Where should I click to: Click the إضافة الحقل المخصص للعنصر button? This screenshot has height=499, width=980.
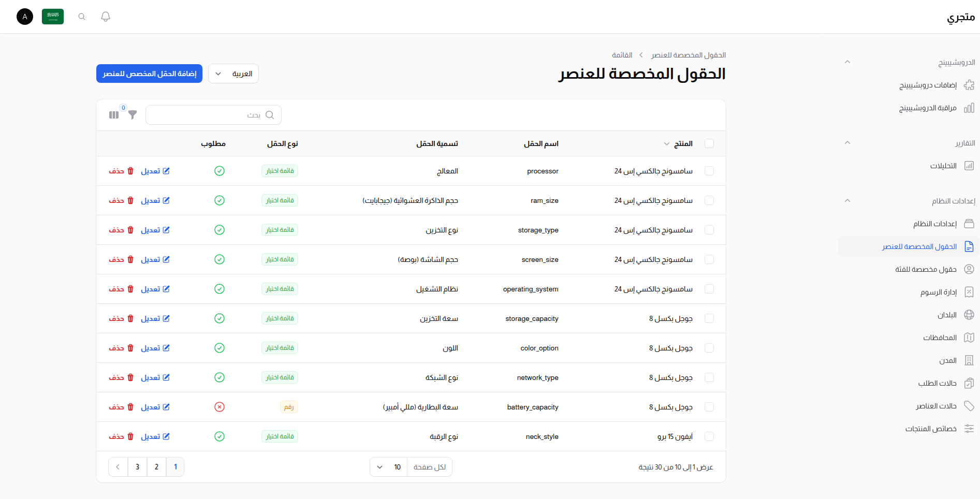(149, 73)
